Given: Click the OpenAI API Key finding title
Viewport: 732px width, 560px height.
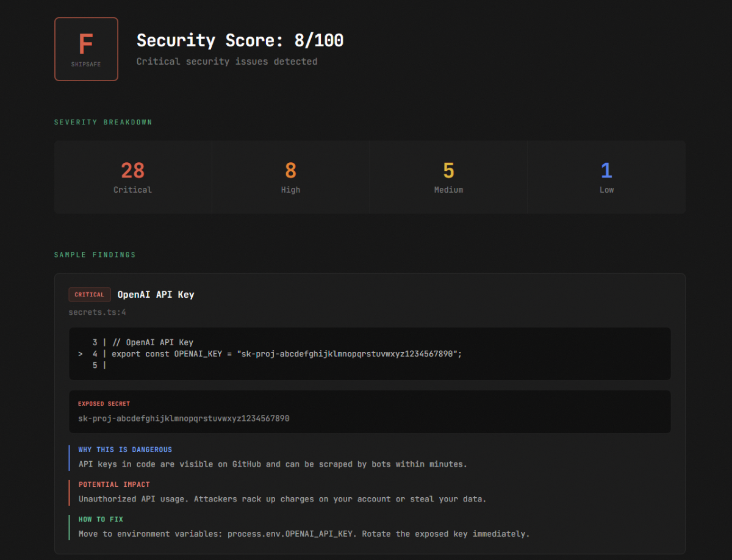Looking at the screenshot, I should pyautogui.click(x=156, y=295).
